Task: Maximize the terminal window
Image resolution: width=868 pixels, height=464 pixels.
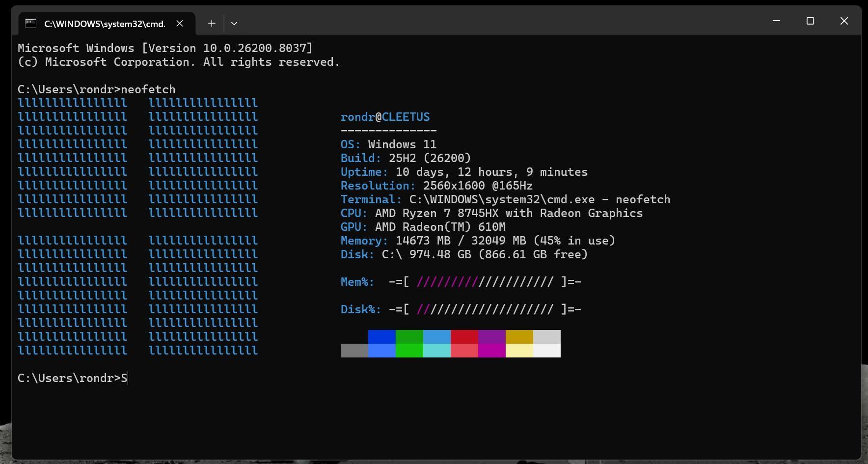Action: point(810,21)
